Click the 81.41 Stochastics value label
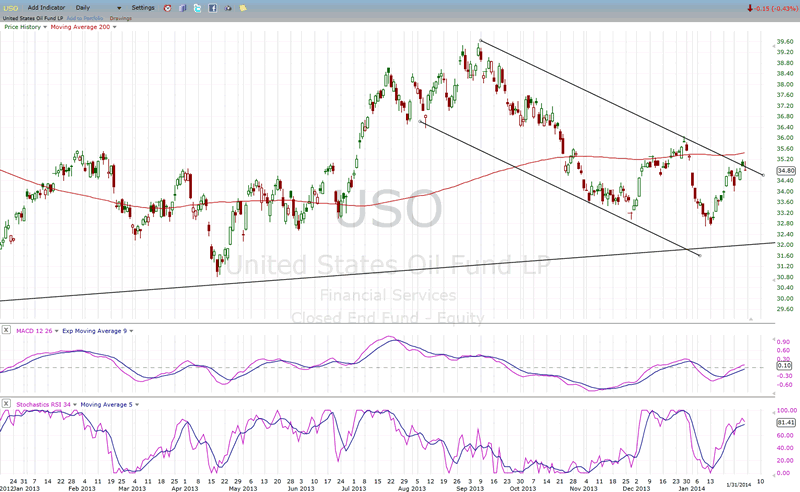 (786, 422)
